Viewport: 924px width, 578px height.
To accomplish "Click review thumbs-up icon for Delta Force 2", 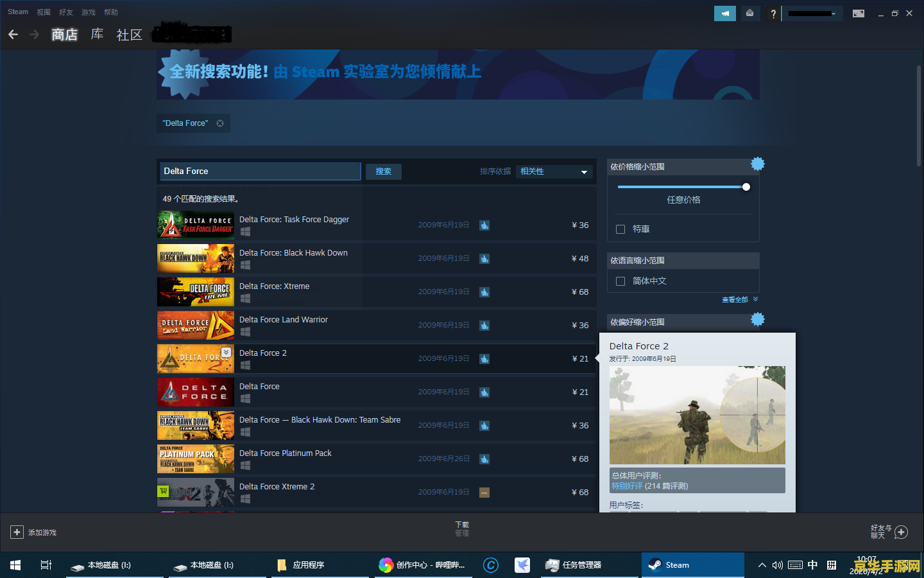I will point(484,359).
